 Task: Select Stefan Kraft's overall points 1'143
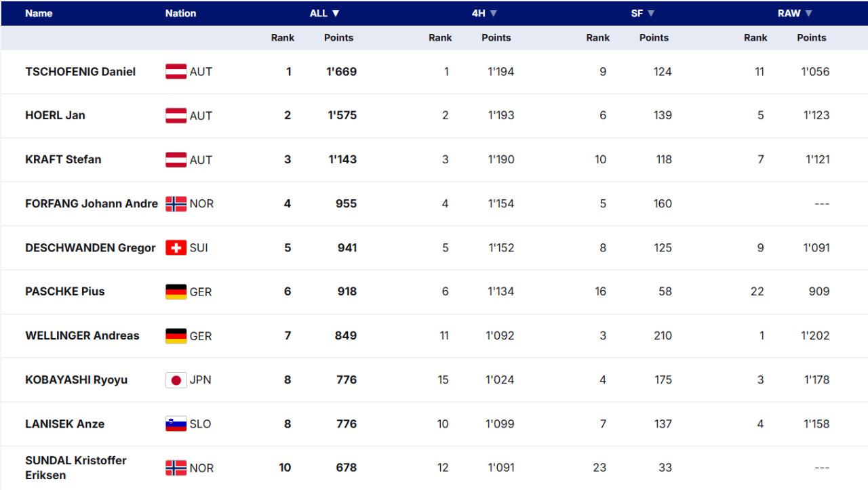342,159
